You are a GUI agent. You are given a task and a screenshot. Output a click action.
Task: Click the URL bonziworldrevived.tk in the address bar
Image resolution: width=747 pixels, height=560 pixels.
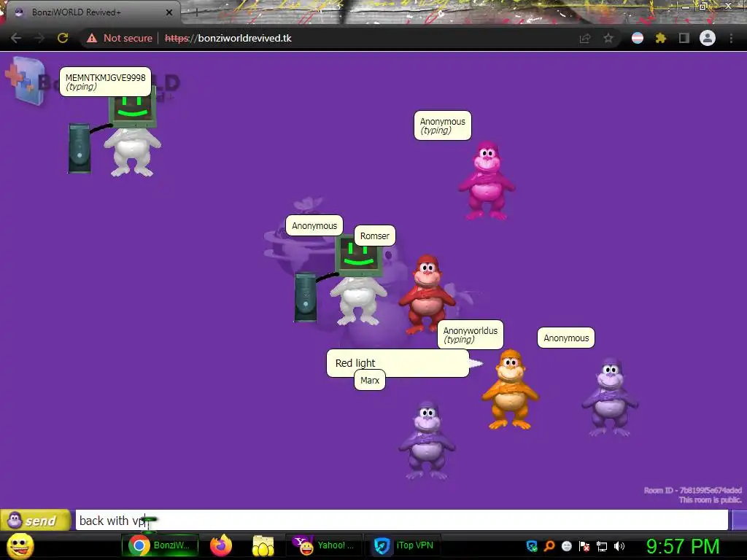coord(228,38)
